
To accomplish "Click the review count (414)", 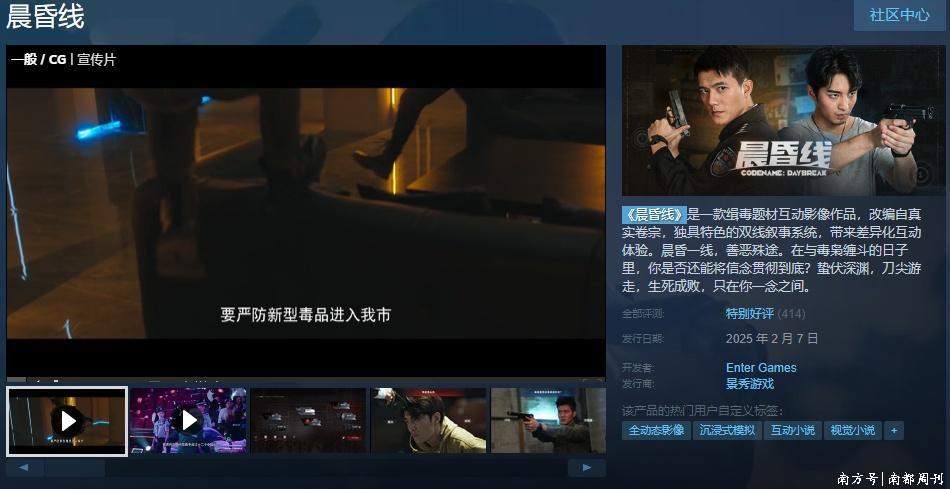I will 791,314.
